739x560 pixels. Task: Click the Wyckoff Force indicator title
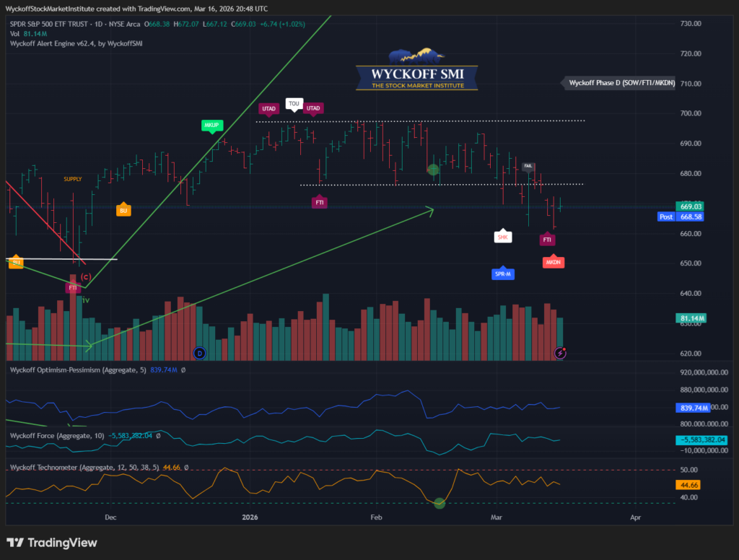58,435
